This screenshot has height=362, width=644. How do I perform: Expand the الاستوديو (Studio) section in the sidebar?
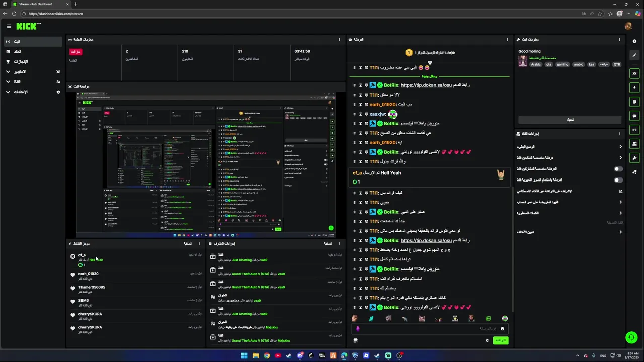tap(34, 71)
